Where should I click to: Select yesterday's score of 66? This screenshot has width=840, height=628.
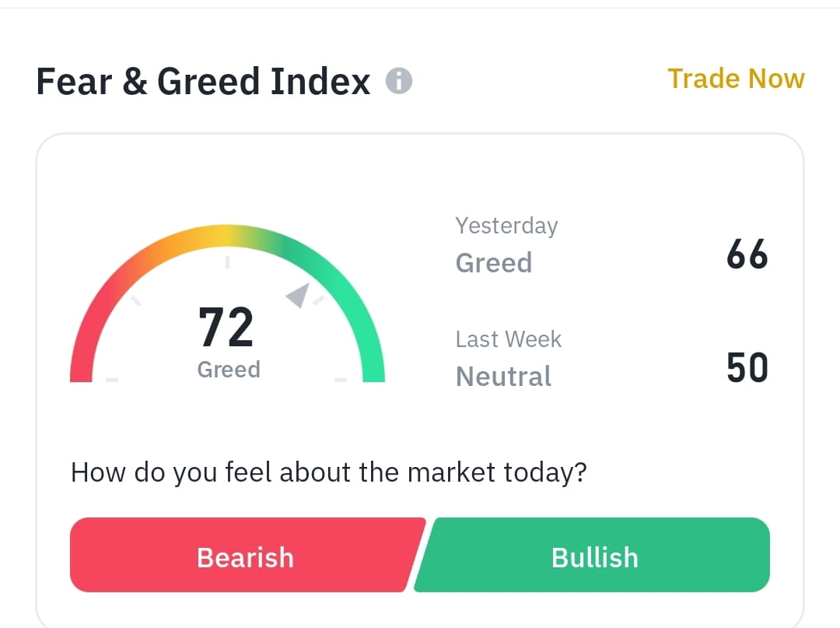746,254
